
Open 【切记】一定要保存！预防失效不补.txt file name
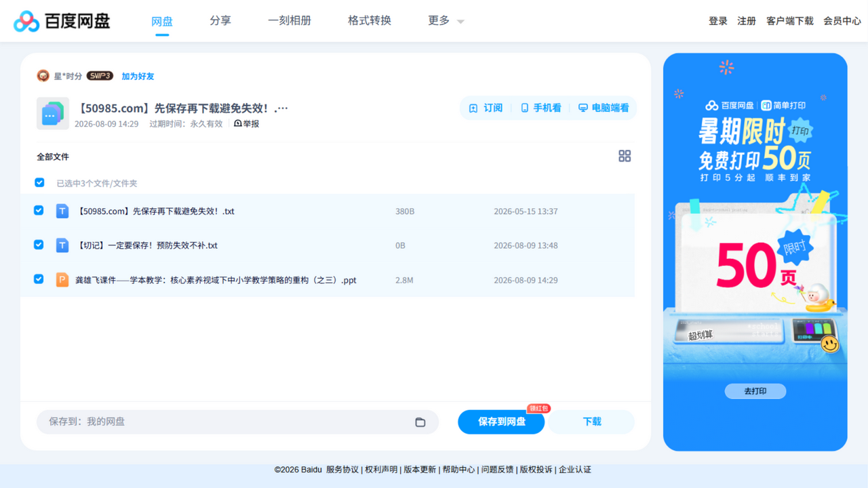(x=147, y=245)
